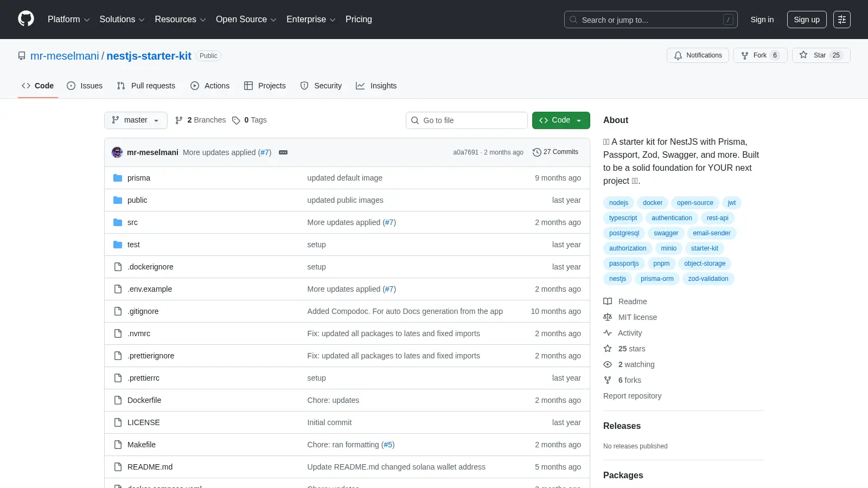Switch to the Security tab
868x488 pixels.
pyautogui.click(x=321, y=86)
